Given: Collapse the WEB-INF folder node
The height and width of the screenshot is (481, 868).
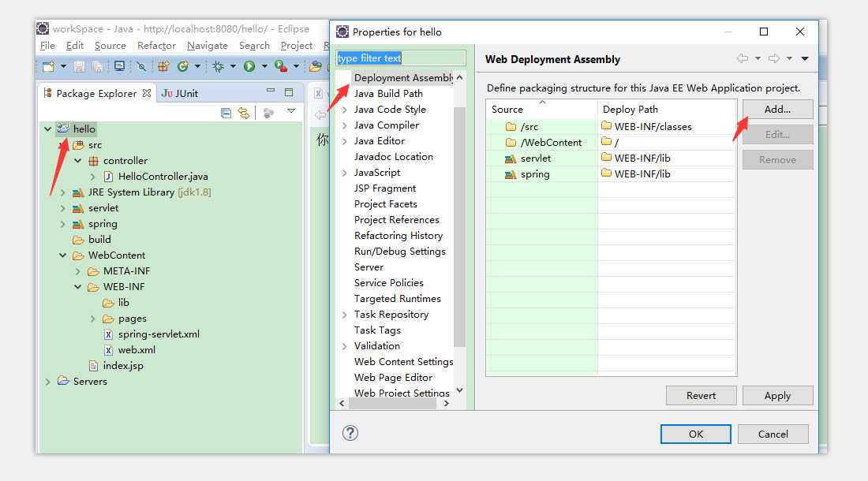Looking at the screenshot, I should point(78,287).
